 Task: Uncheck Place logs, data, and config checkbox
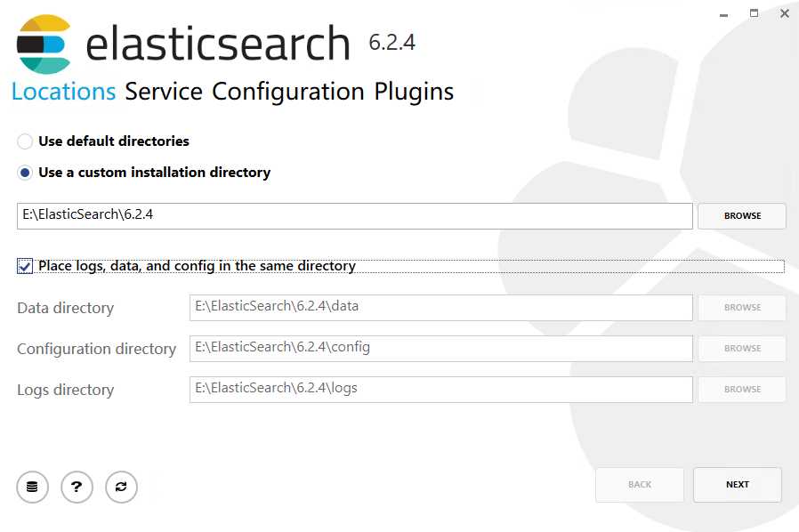[x=25, y=266]
